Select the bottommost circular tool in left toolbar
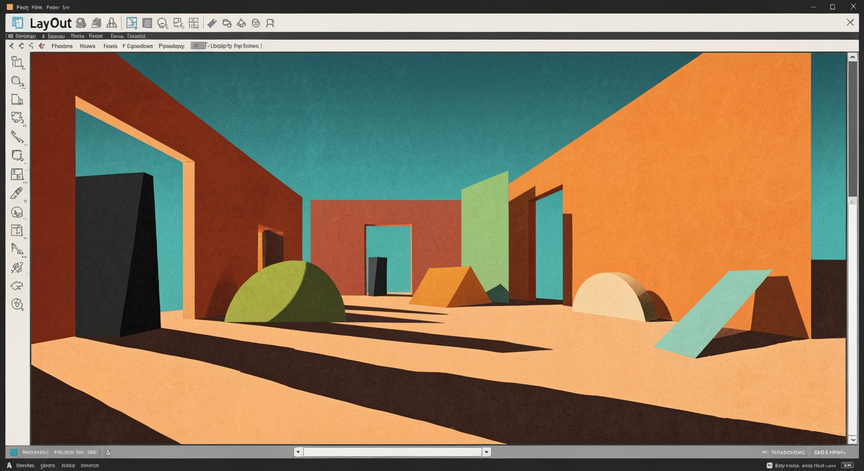Viewport: 864px width, 471px height. coord(18,304)
